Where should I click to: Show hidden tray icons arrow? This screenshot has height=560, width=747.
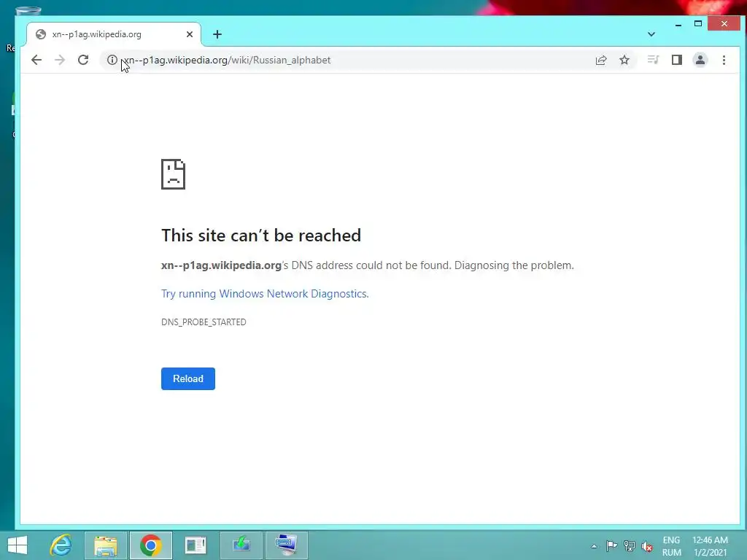(594, 546)
